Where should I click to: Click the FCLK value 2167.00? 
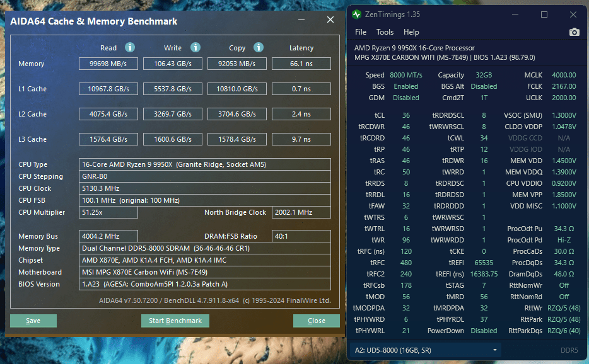click(564, 86)
